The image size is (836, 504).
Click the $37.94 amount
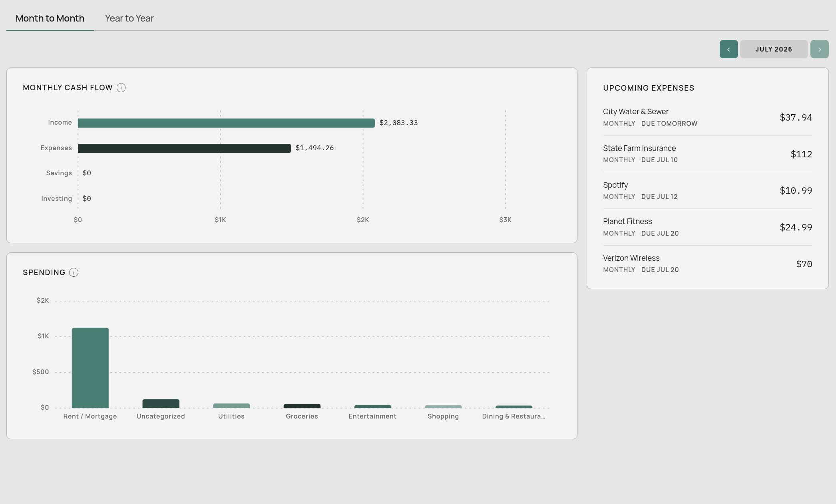pyautogui.click(x=796, y=117)
